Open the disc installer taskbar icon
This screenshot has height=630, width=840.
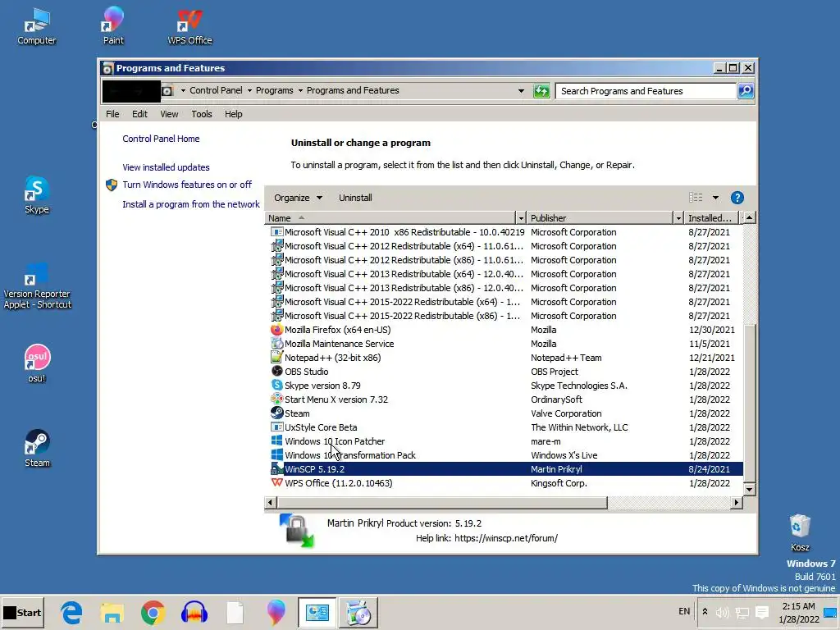pyautogui.click(x=358, y=612)
